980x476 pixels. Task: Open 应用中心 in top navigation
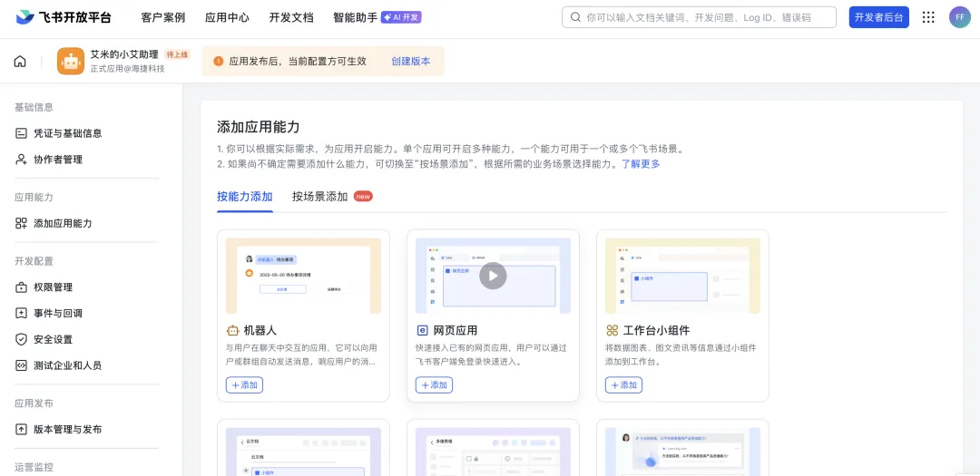pos(227,17)
